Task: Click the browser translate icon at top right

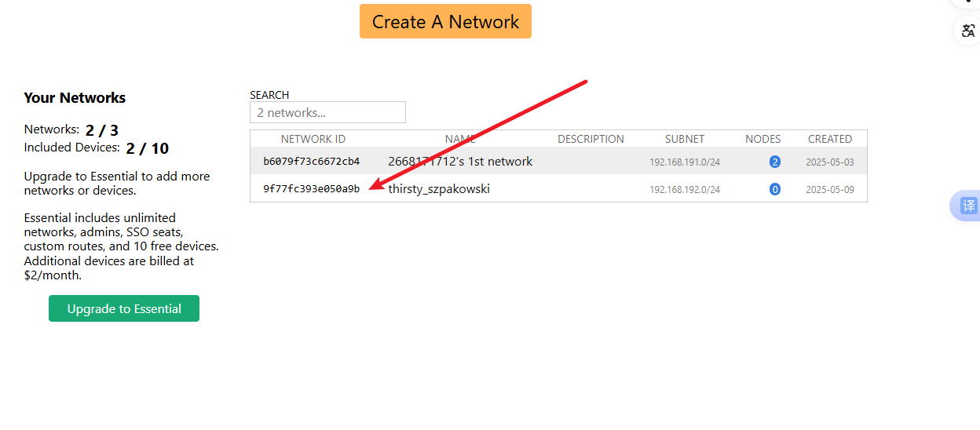Action: (x=968, y=31)
